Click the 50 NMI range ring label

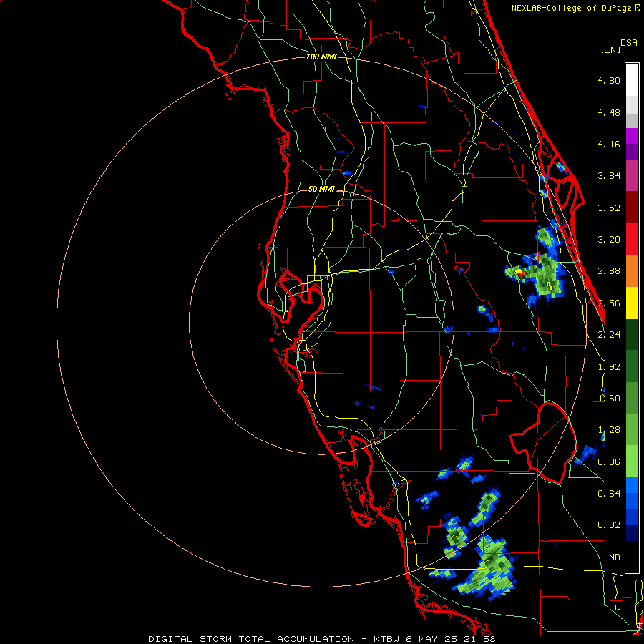(321, 190)
